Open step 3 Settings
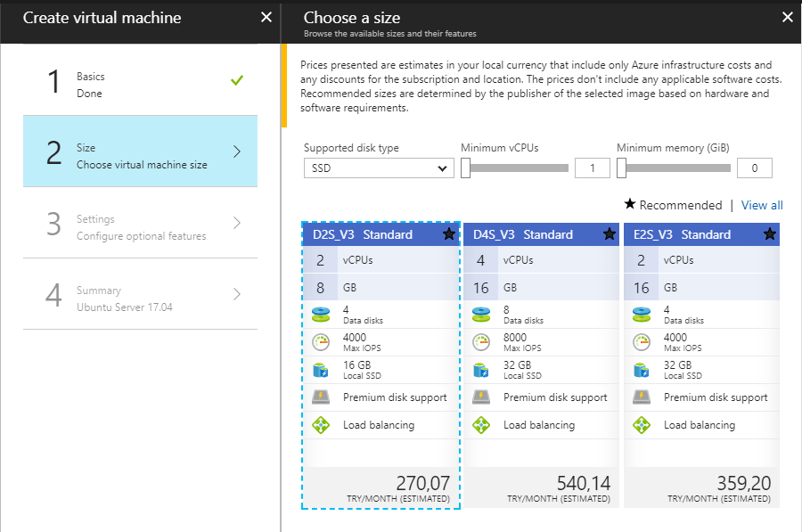802x532 pixels. tap(140, 223)
